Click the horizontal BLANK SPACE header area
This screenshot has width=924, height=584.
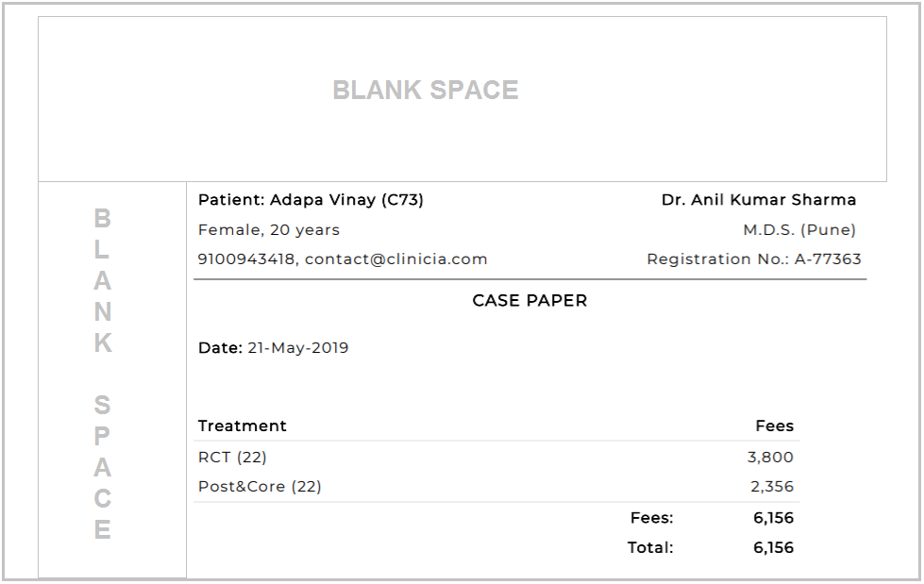click(462, 99)
